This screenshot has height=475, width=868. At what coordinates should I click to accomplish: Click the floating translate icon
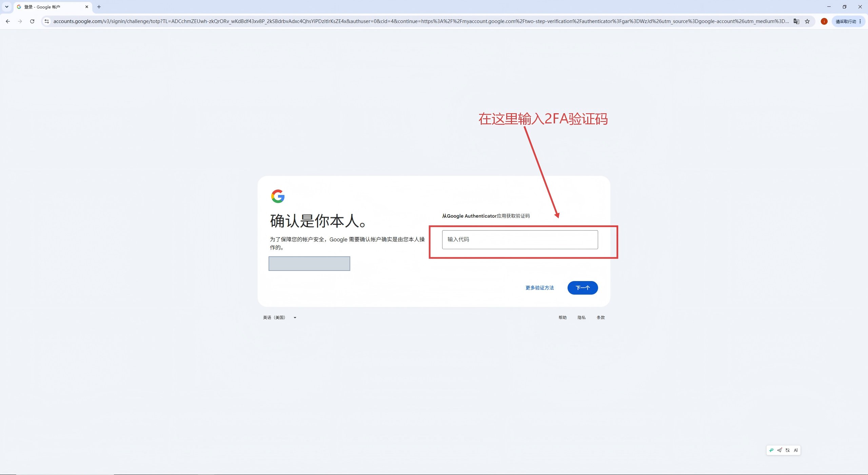788,450
